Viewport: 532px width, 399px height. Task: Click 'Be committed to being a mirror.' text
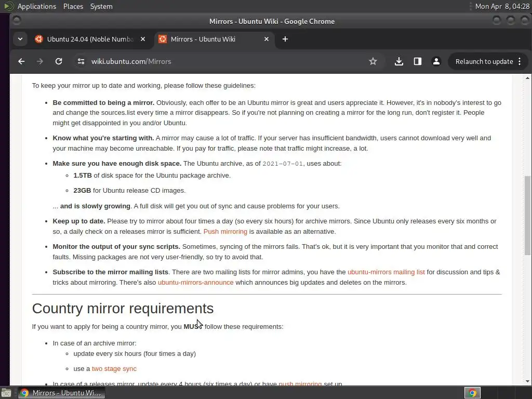[x=103, y=103]
